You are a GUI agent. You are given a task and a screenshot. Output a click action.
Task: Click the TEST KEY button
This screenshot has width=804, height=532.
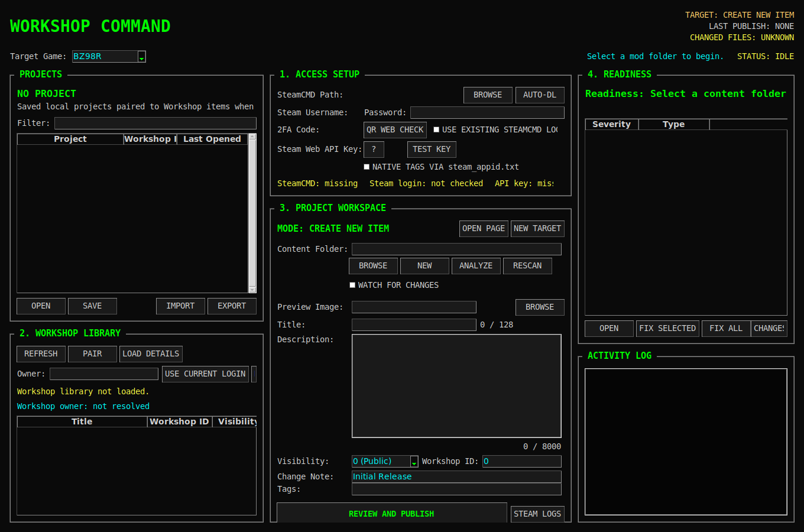[432, 149]
